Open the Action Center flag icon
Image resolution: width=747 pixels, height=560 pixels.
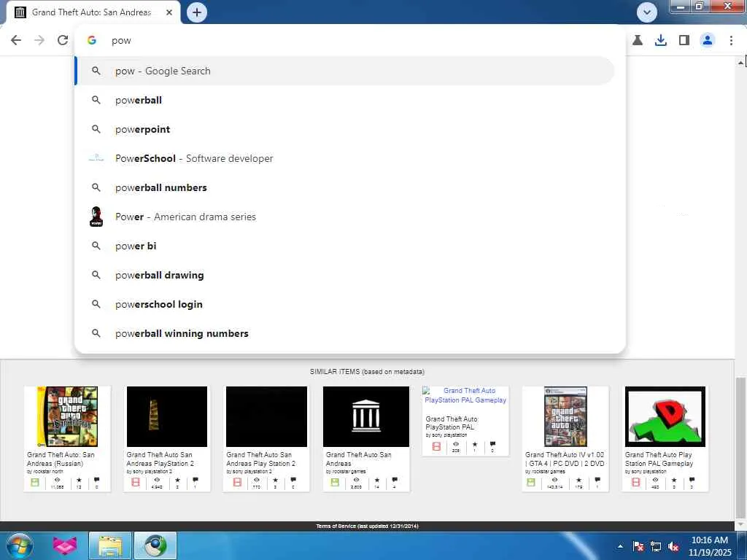tap(638, 547)
